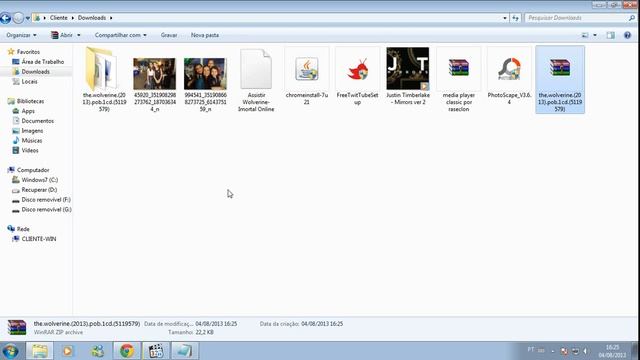640x360 pixels.
Task: Open Windows Media Player from taskbar
Action: (68, 351)
